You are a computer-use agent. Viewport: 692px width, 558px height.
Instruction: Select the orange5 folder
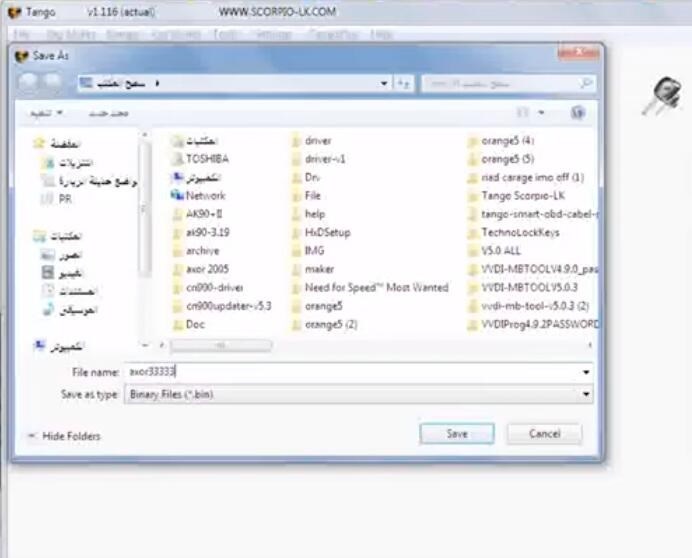[x=317, y=306]
